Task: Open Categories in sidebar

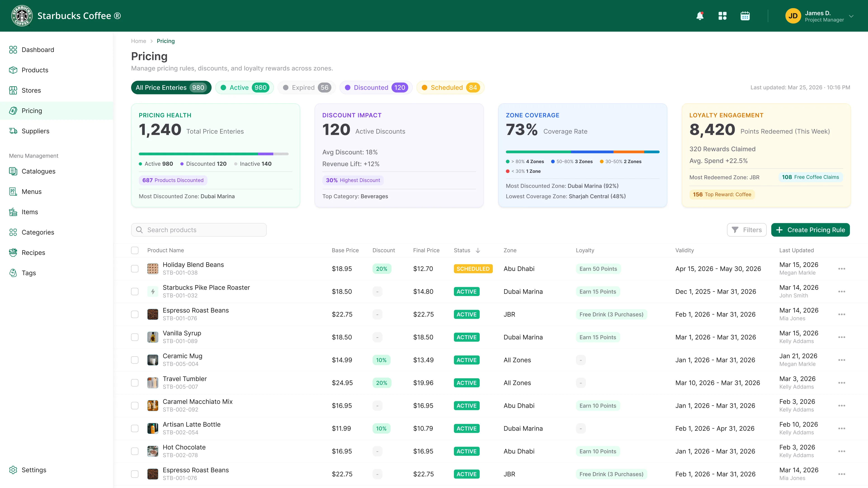Action: click(38, 232)
